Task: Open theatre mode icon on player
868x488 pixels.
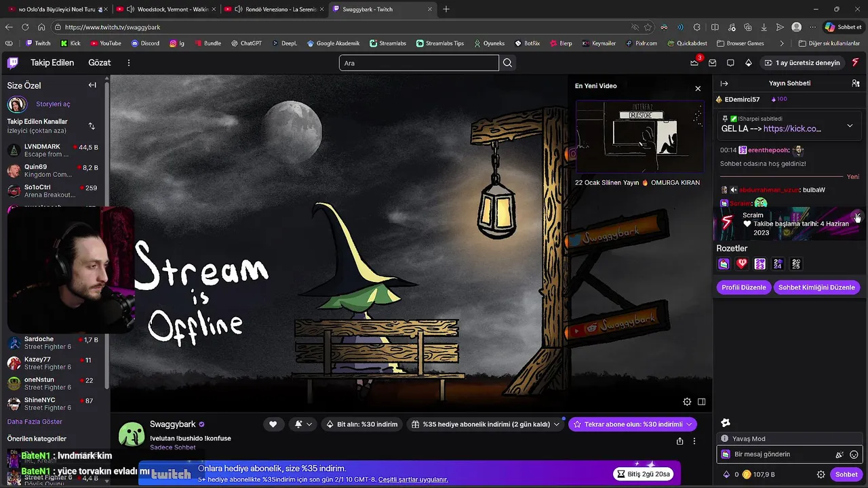Action: [x=702, y=402]
